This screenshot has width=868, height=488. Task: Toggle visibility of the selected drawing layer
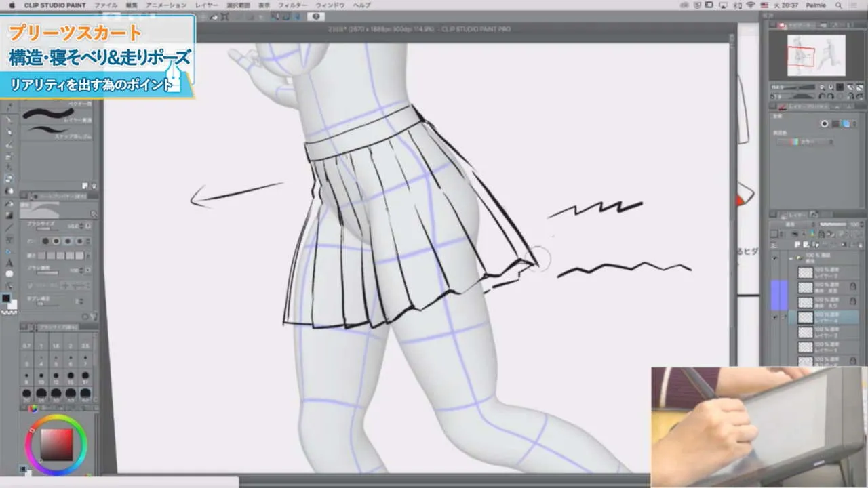coord(774,317)
